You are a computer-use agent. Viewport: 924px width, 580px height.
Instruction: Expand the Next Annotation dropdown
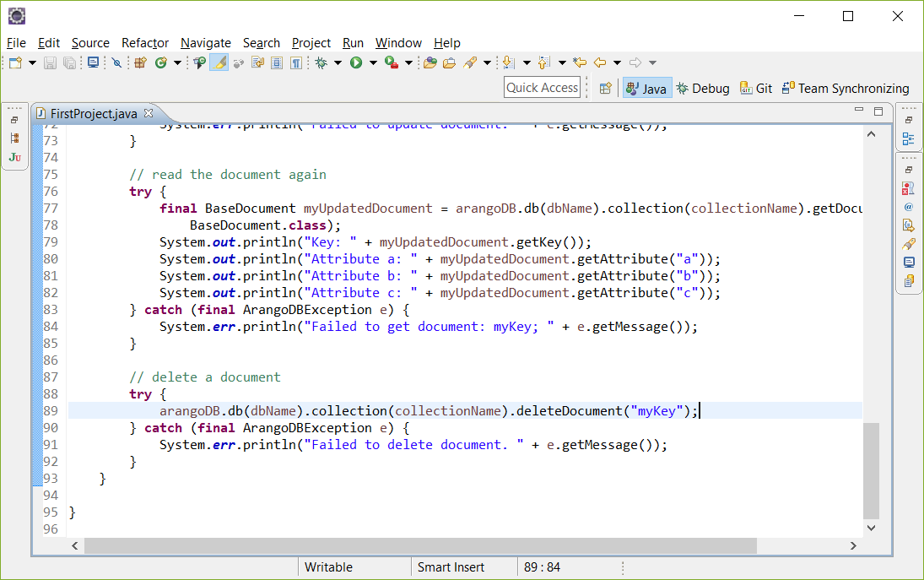point(527,62)
